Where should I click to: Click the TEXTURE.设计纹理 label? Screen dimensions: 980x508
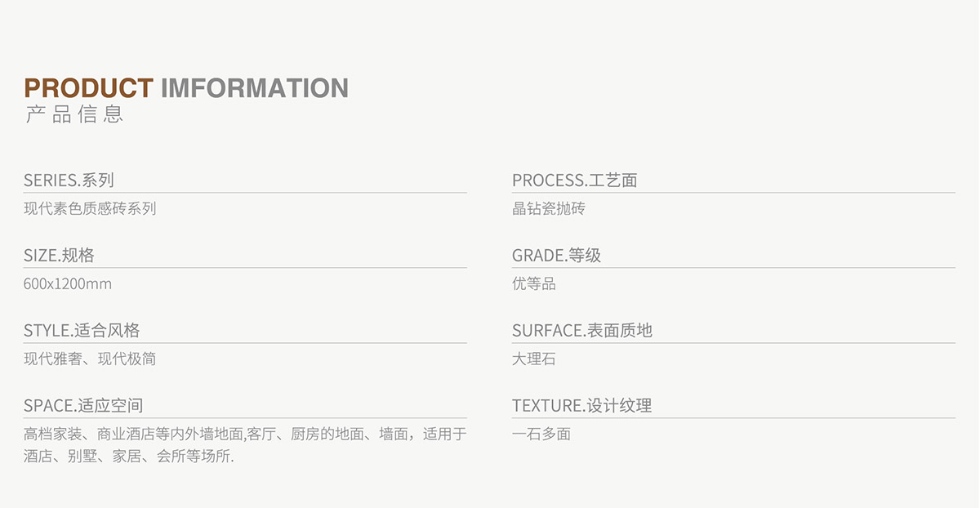click(x=581, y=406)
